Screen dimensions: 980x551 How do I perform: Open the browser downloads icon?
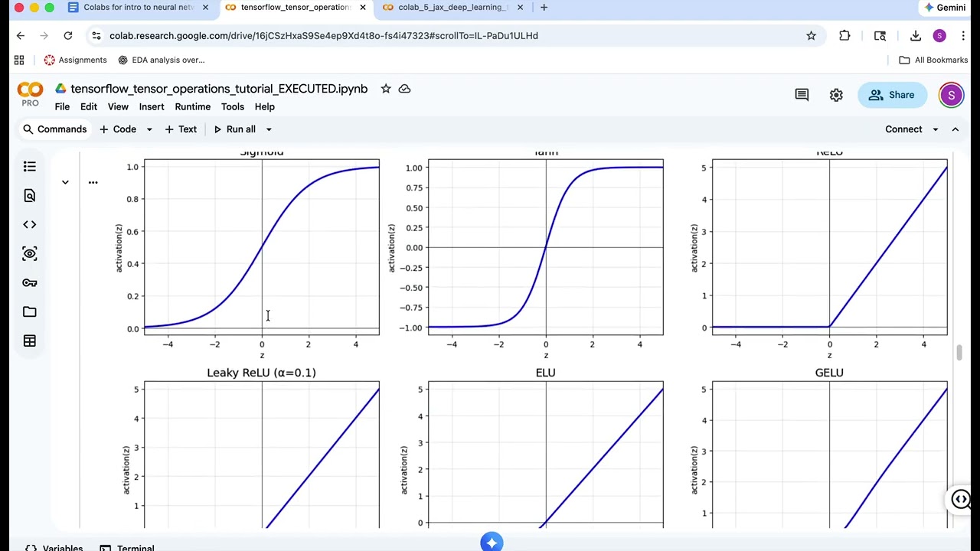pyautogui.click(x=915, y=35)
